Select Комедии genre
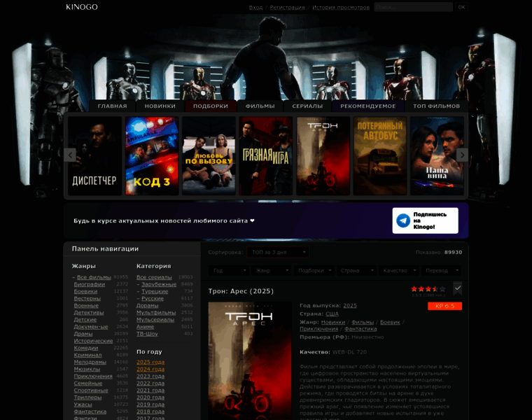This screenshot has width=532, height=420. pyautogui.click(x=86, y=348)
